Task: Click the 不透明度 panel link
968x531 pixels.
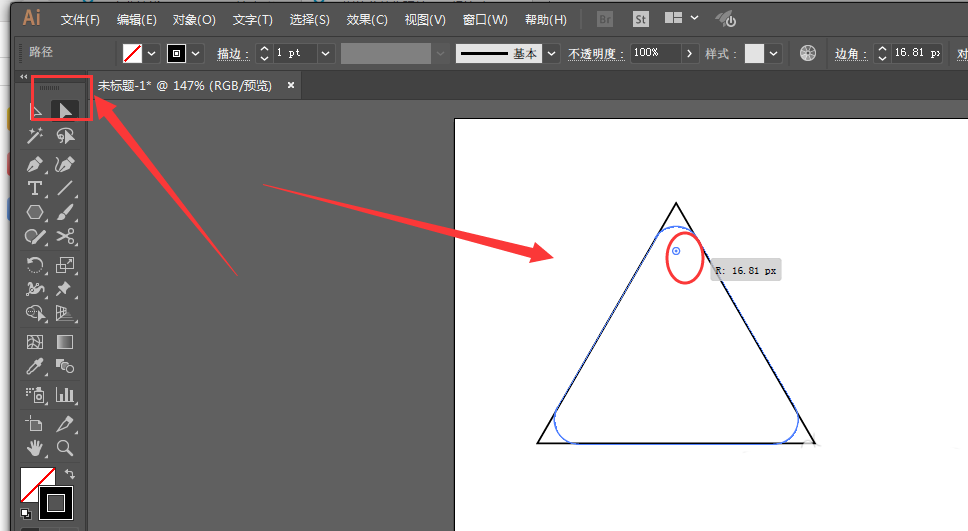Action: pyautogui.click(x=596, y=54)
